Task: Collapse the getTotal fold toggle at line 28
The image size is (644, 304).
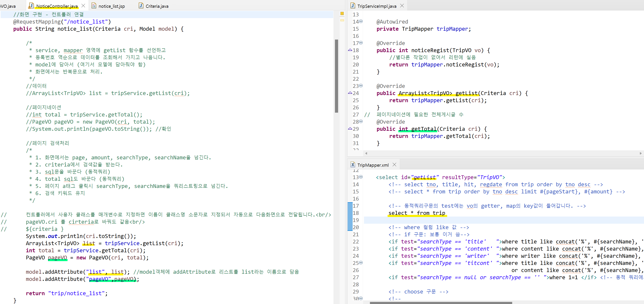Action: coord(361,122)
